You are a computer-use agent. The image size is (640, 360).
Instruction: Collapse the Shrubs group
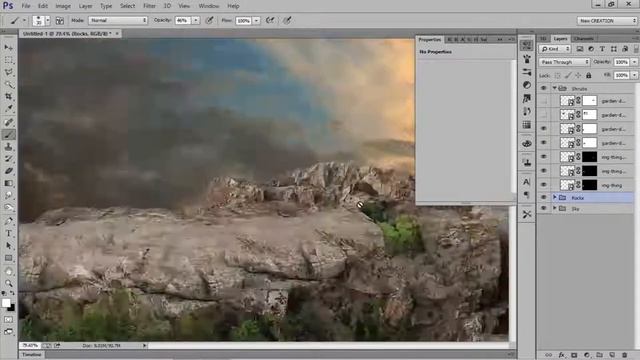[x=555, y=88]
